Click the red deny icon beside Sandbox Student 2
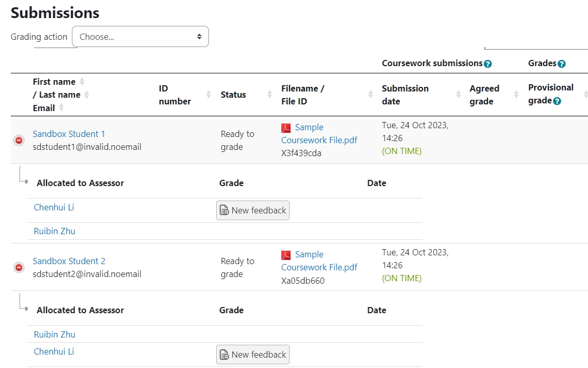 (18, 267)
